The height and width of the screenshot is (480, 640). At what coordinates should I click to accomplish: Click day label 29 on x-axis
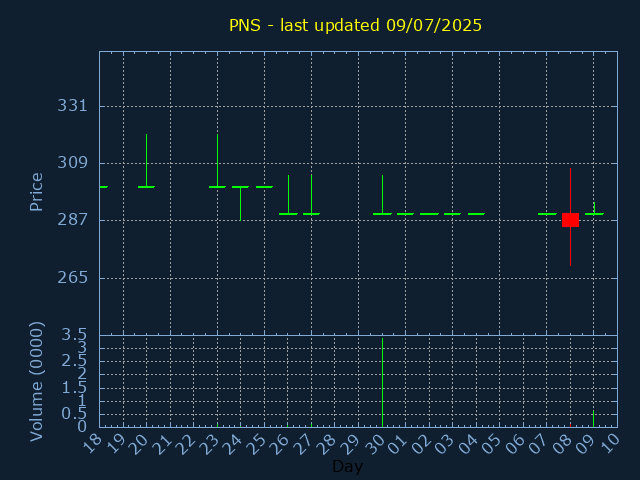pos(351,443)
